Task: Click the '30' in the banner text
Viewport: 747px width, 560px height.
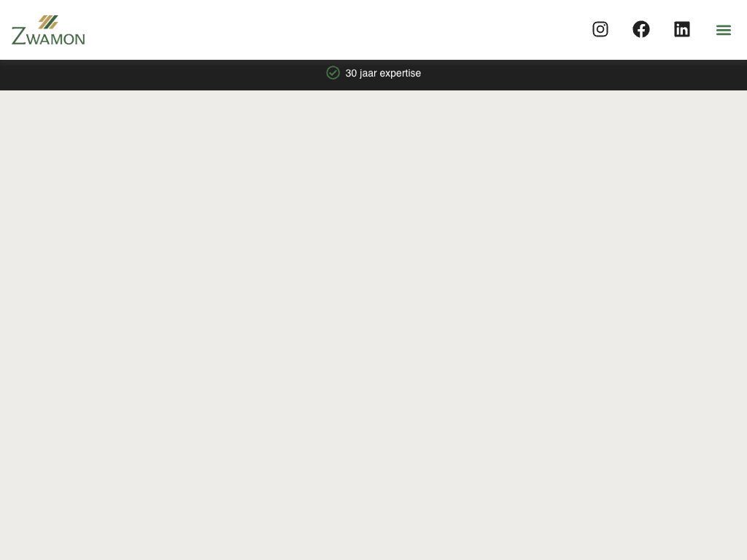Action: [351, 74]
